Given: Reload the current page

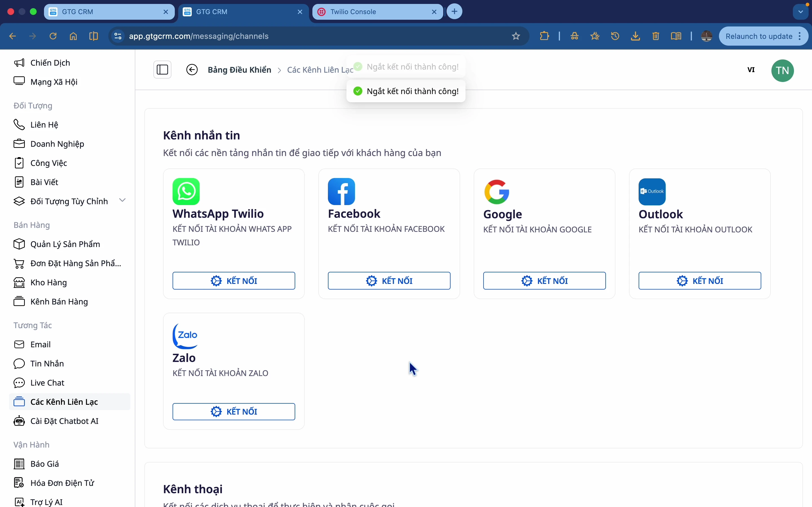Looking at the screenshot, I should click(53, 36).
